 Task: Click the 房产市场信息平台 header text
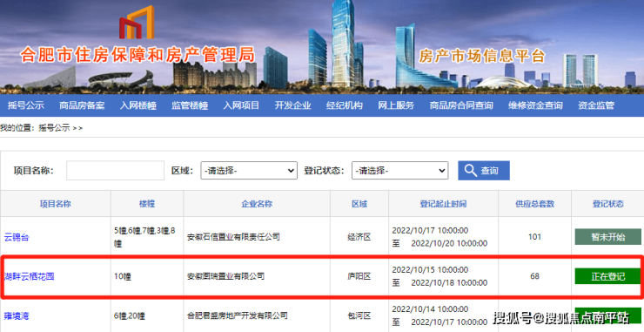coord(482,56)
